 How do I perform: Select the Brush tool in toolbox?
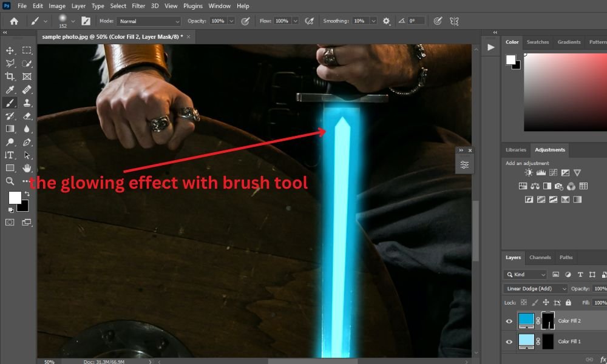tap(10, 103)
